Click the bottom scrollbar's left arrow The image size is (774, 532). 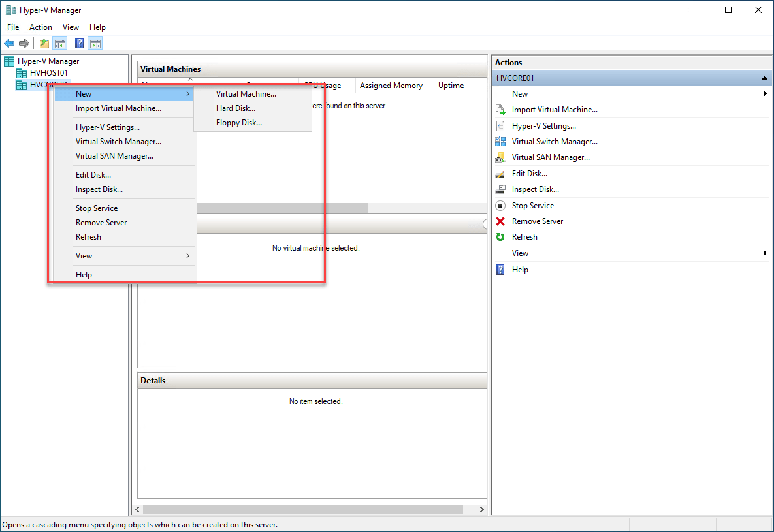(137, 509)
